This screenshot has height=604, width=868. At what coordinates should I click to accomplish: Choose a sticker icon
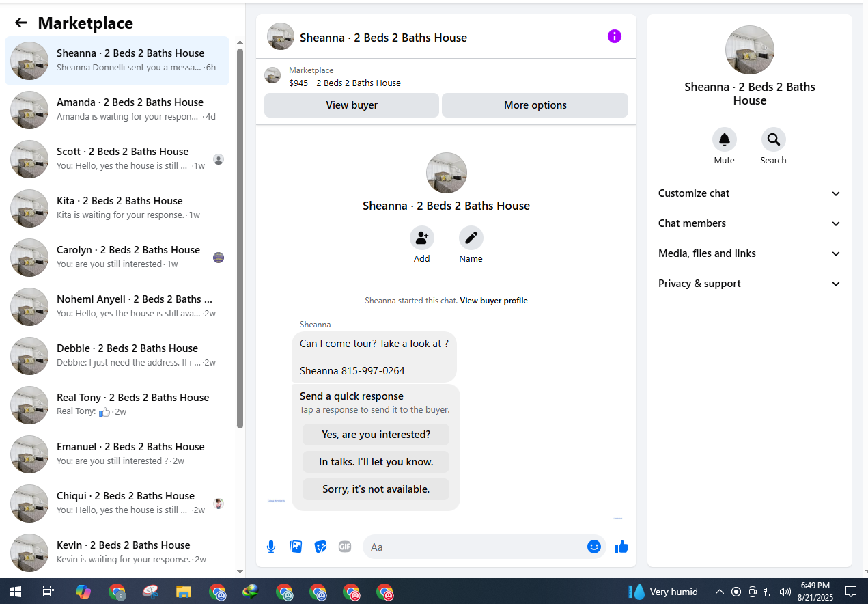320,547
